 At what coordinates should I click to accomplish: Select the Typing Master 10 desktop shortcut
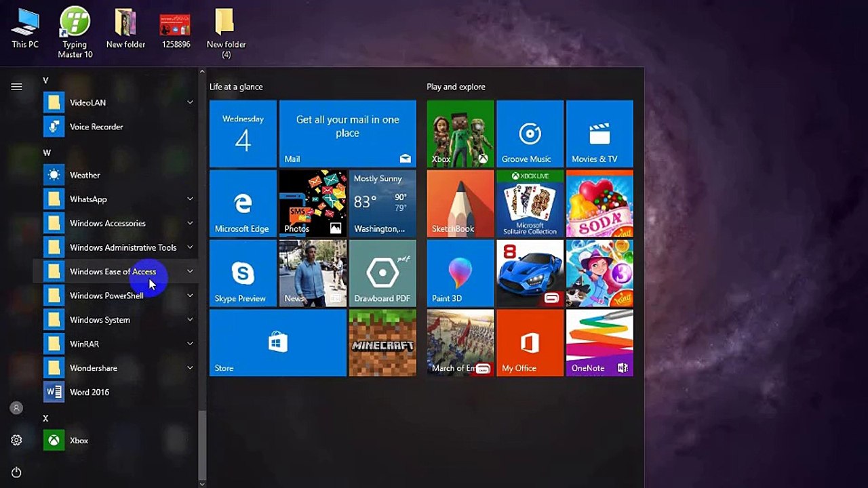tap(75, 32)
